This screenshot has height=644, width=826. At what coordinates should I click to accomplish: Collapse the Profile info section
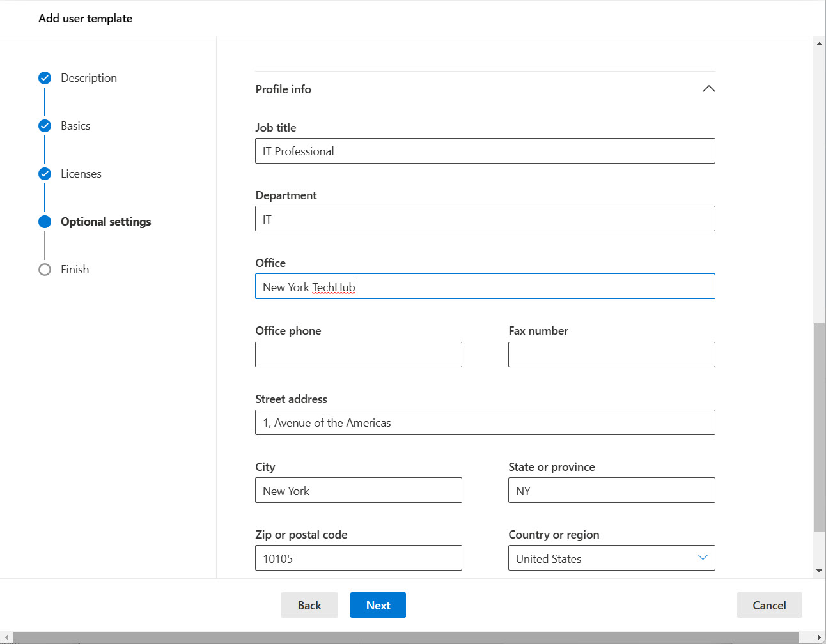[x=708, y=89]
